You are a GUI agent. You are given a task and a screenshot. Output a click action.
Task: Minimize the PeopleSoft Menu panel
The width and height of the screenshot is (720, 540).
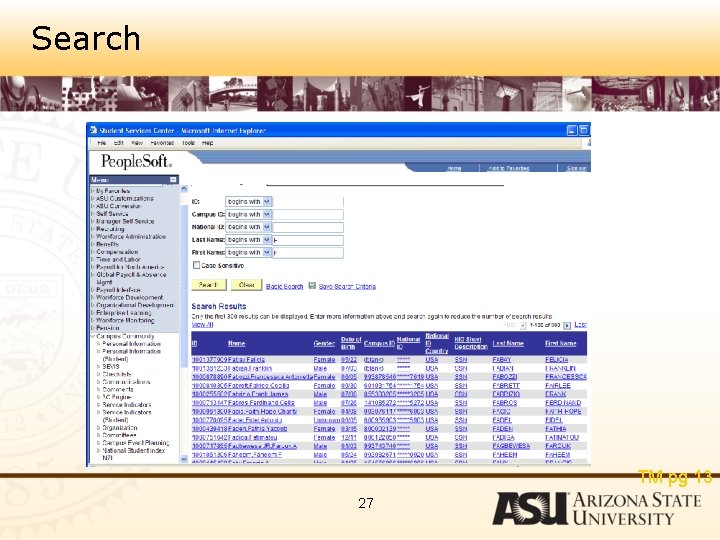point(173,180)
